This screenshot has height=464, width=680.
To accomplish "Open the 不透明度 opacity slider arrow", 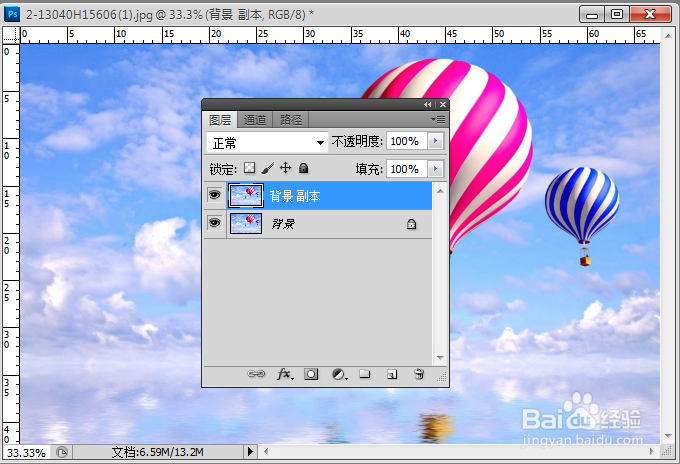I will point(435,141).
